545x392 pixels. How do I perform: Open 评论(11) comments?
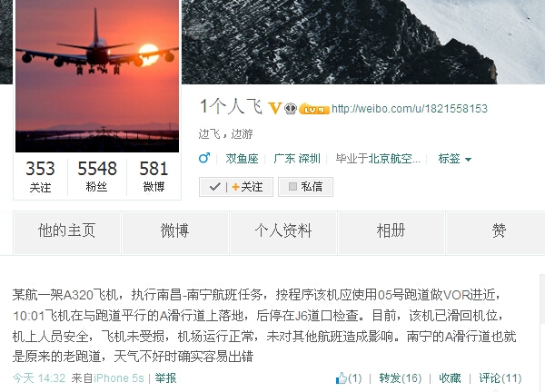(500, 377)
